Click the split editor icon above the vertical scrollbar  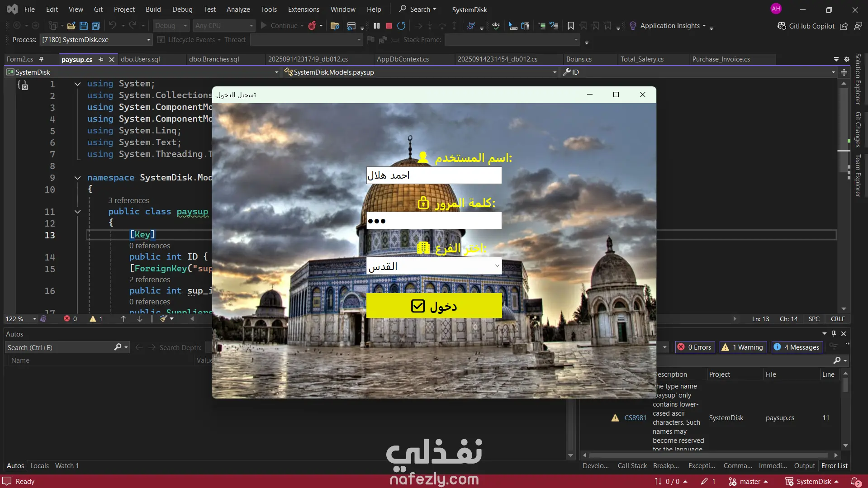click(x=844, y=72)
